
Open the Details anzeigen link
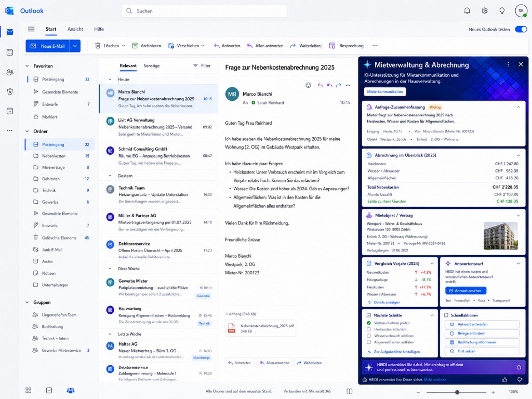pyautogui.click(x=384, y=302)
